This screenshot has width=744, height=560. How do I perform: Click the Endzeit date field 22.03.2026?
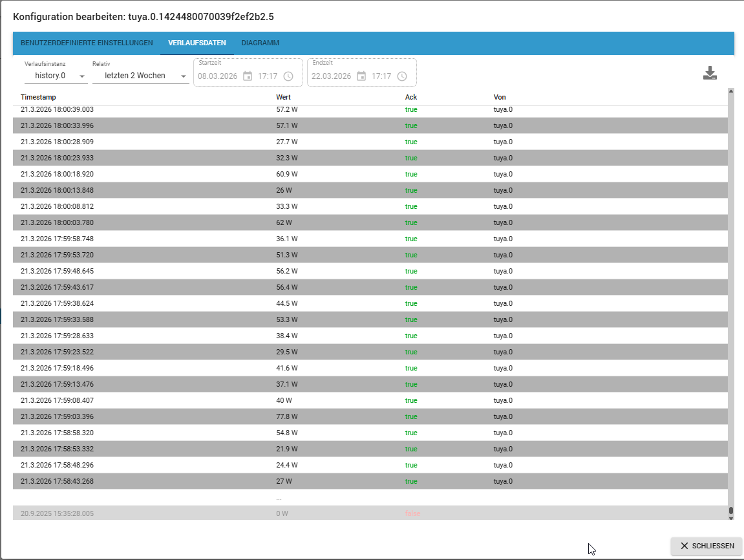(331, 76)
